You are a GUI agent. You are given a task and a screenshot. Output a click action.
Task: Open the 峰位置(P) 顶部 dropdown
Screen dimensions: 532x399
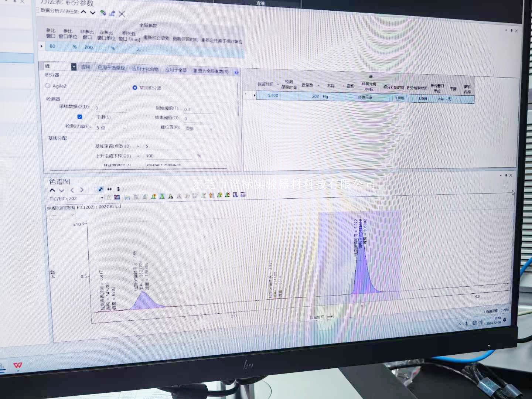[x=211, y=129]
